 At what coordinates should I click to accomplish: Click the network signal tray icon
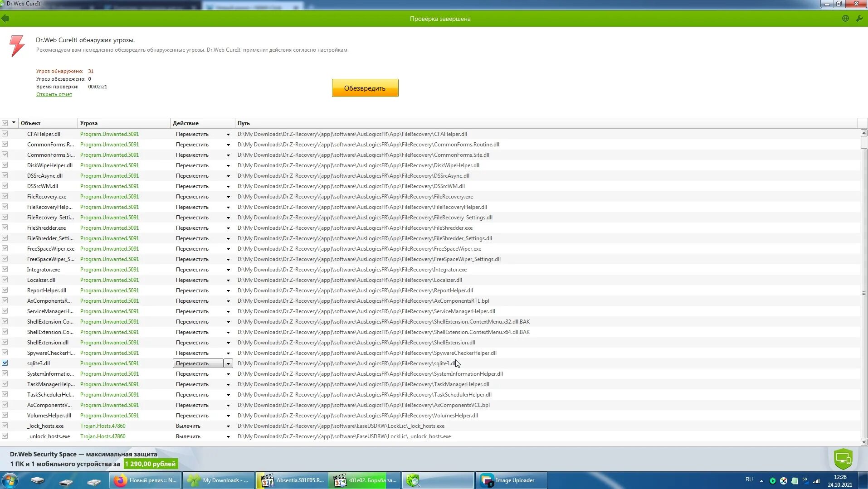point(816,481)
